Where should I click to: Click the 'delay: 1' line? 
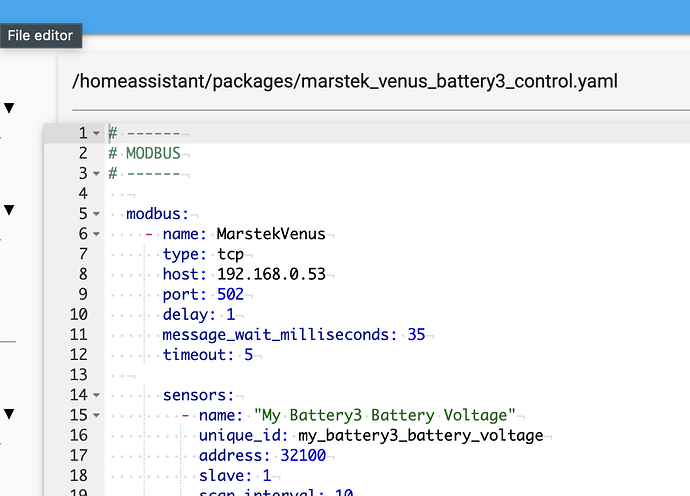pyautogui.click(x=198, y=315)
